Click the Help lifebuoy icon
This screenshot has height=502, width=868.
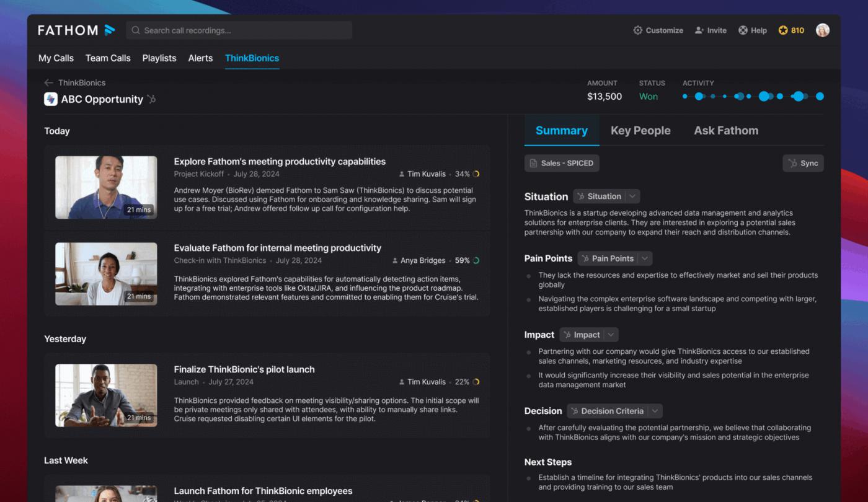point(743,30)
